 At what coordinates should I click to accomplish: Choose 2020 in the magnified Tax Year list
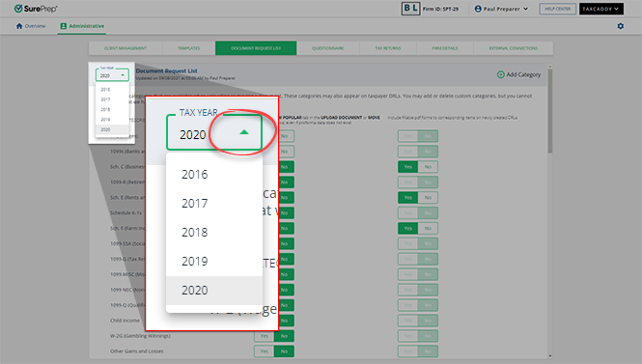(x=214, y=291)
